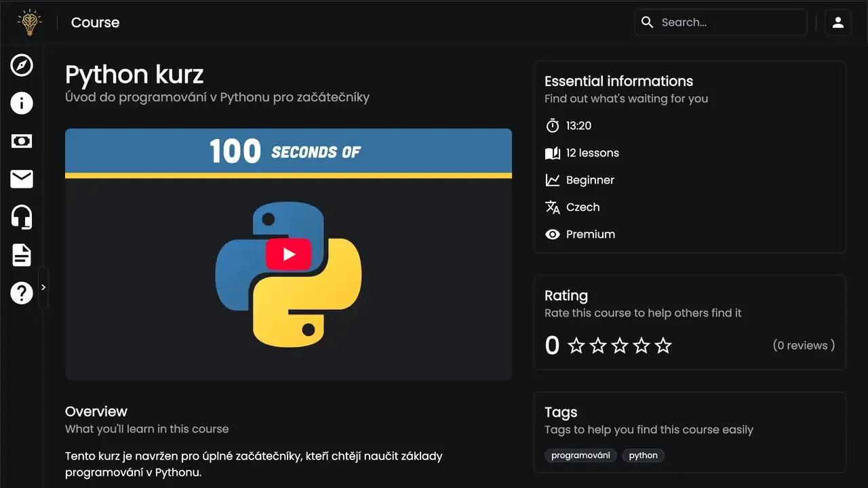Rate the course two stars
Image resolution: width=868 pixels, height=488 pixels.
[x=598, y=346]
